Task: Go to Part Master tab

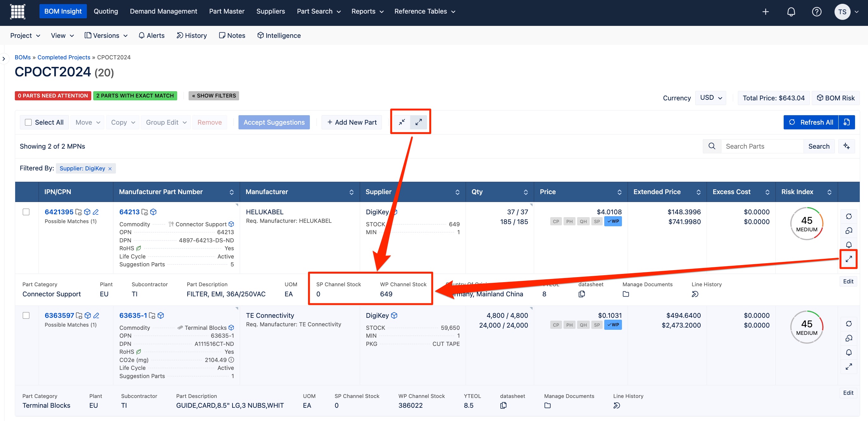Action: click(227, 11)
